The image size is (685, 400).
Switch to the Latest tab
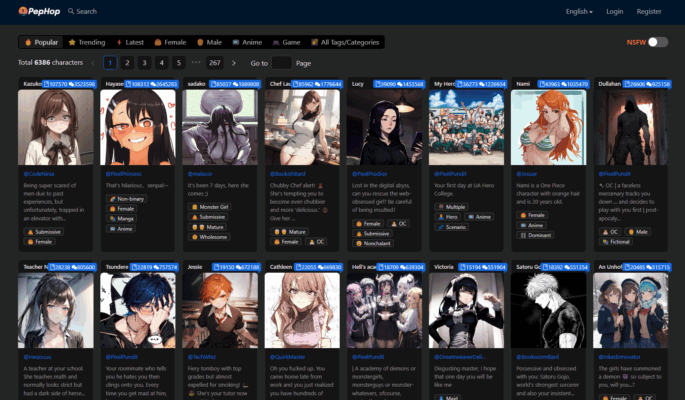tap(130, 43)
